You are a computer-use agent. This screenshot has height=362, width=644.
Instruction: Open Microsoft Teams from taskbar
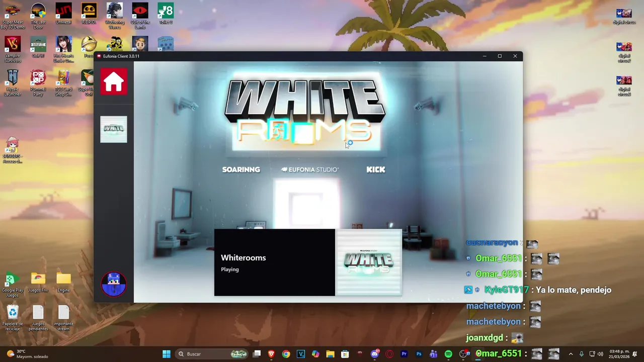click(433, 354)
